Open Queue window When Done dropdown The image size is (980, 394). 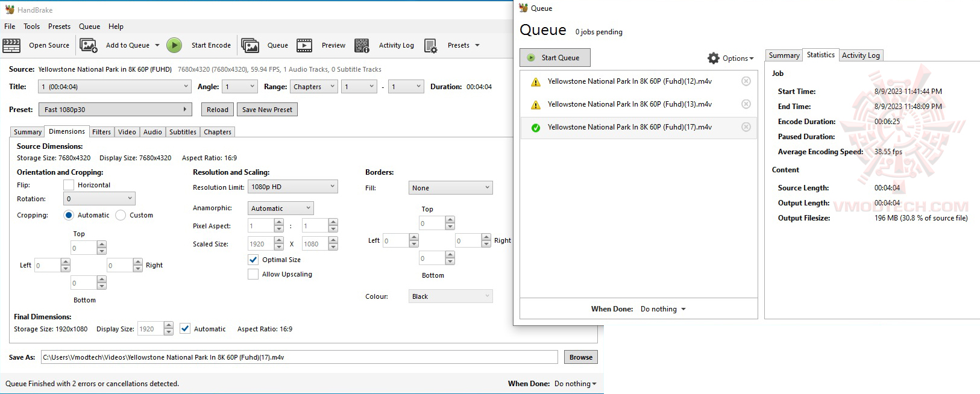coord(664,309)
